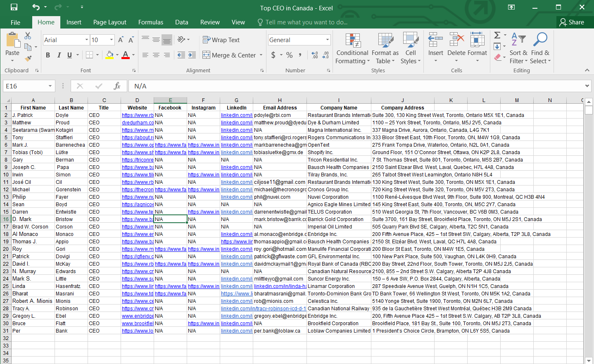Toggle Bold formatting
The width and height of the screenshot is (594, 364).
tap(48, 55)
